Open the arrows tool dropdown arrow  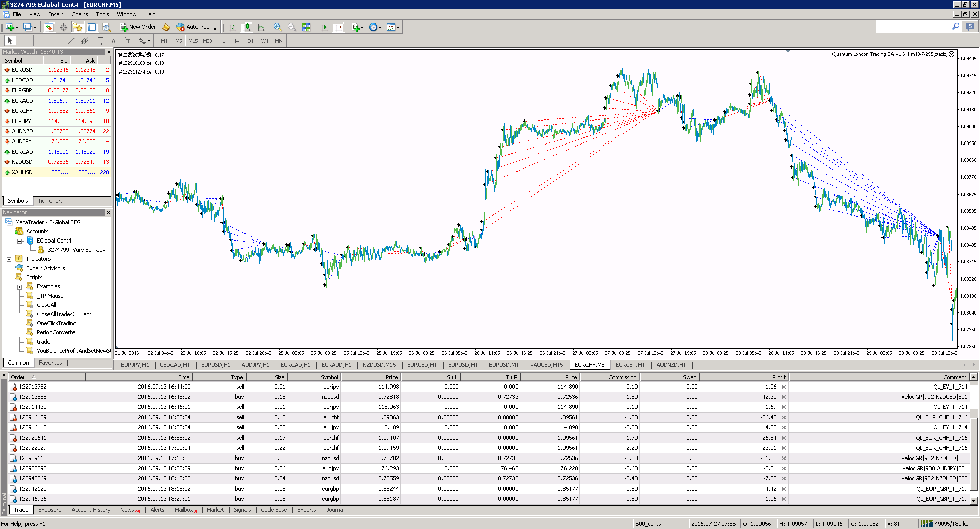coord(149,41)
